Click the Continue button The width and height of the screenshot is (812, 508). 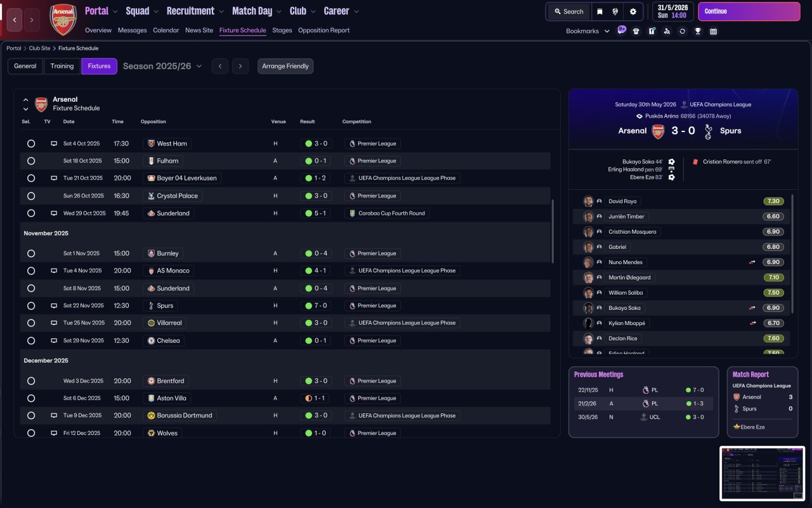pos(749,11)
